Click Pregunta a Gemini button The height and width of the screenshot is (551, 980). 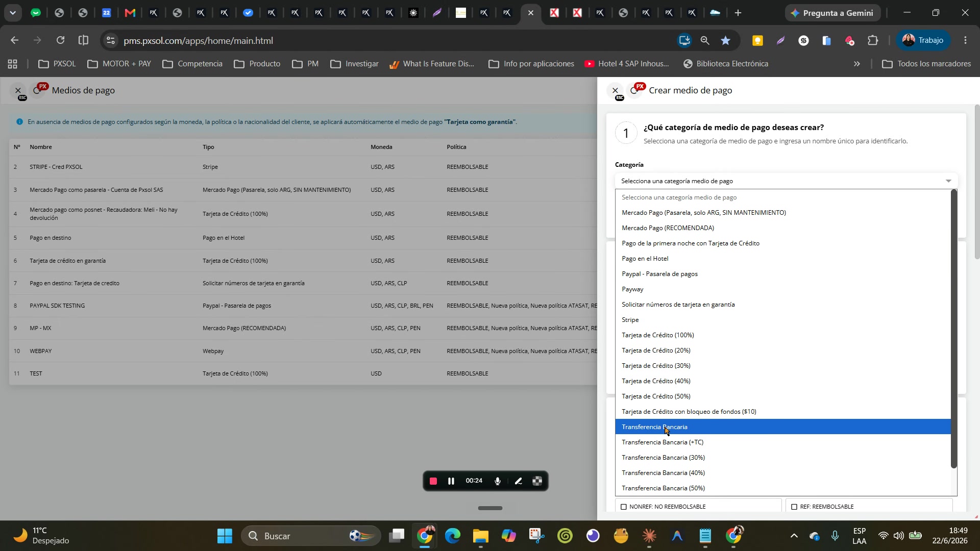[x=832, y=13]
